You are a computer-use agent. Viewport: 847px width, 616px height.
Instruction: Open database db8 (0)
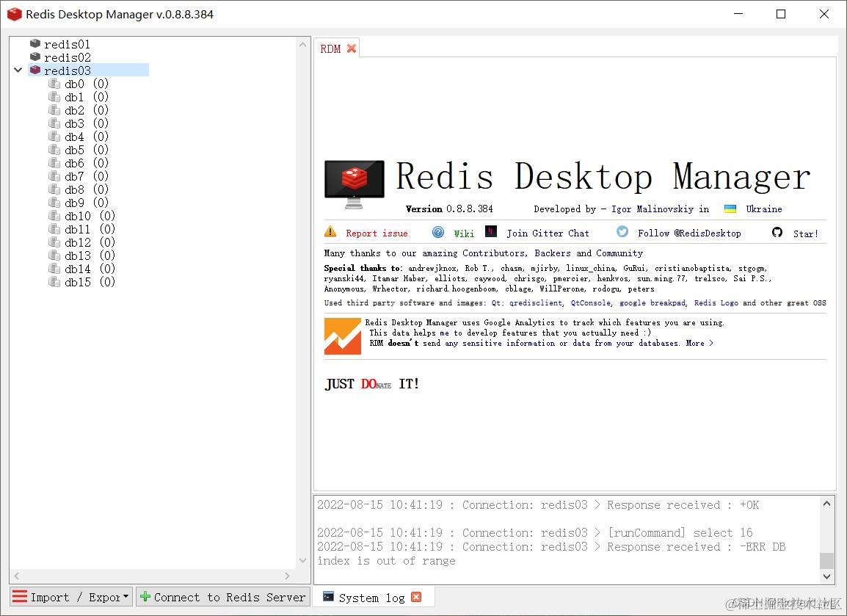(x=87, y=189)
